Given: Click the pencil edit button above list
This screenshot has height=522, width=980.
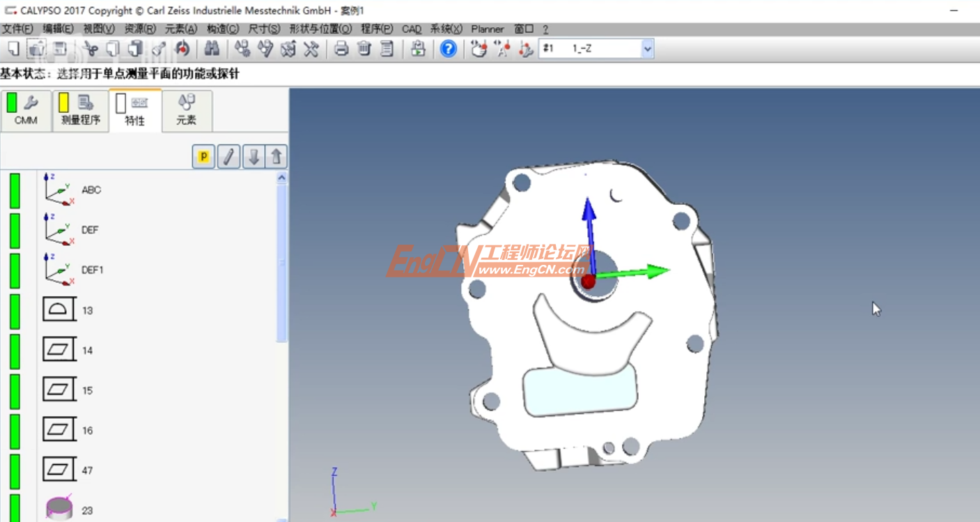Looking at the screenshot, I should (228, 157).
